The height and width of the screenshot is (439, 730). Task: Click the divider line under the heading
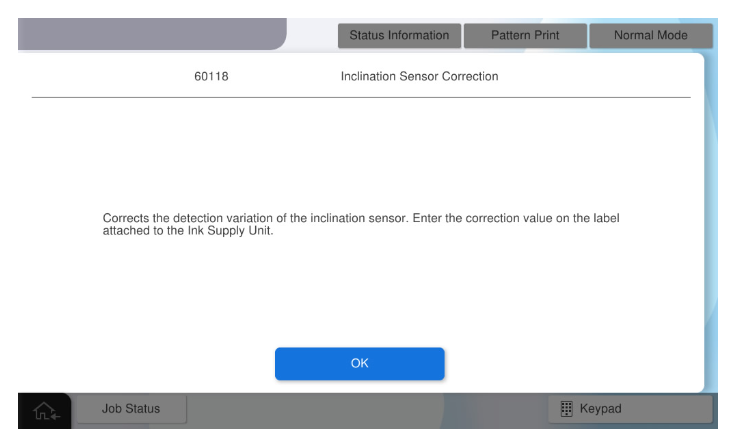pyautogui.click(x=360, y=97)
